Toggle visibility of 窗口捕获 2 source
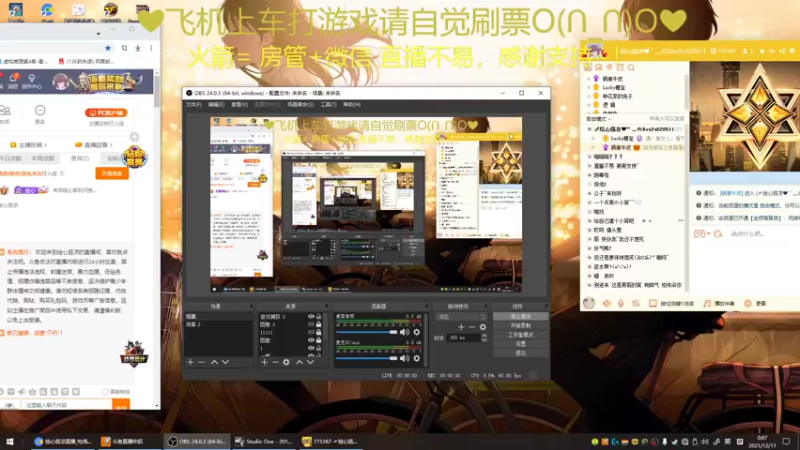This screenshot has height=450, width=800. [x=311, y=317]
